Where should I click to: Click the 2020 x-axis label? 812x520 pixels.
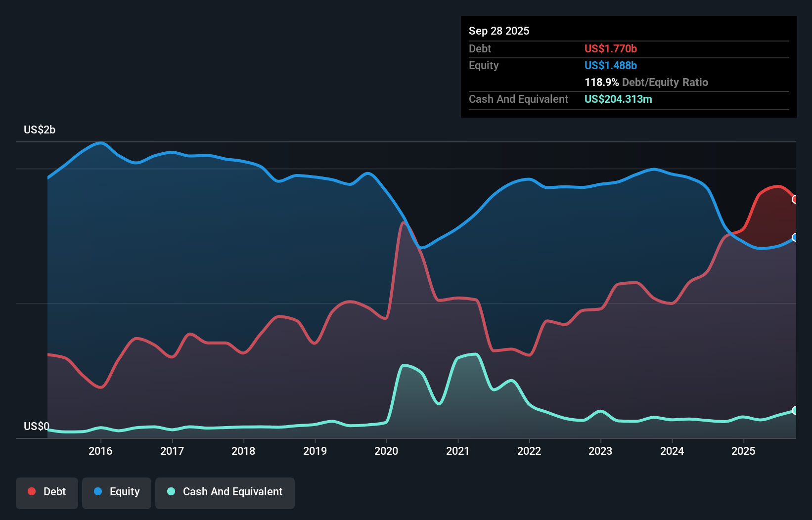386,451
